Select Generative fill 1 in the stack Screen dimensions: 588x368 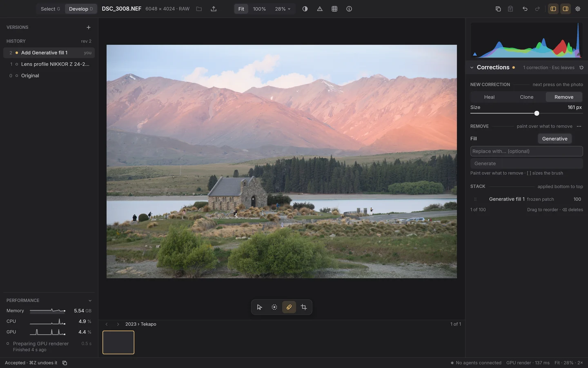pos(526,199)
